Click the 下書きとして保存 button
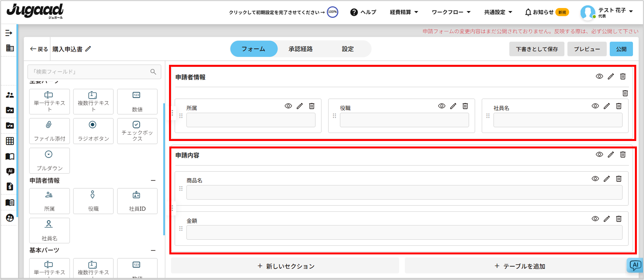Image resolution: width=644 pixels, height=280 pixels. click(x=537, y=49)
